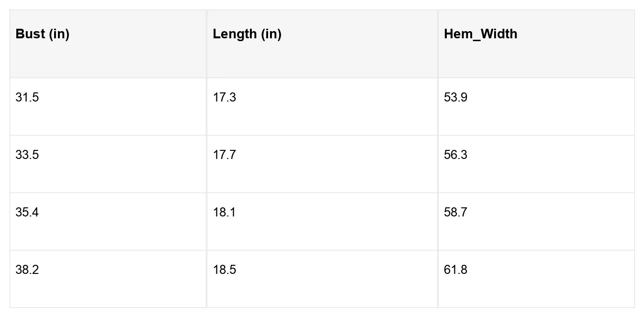This screenshot has width=644, height=317.
Task: Click the length value 18.1
Action: 224,213
